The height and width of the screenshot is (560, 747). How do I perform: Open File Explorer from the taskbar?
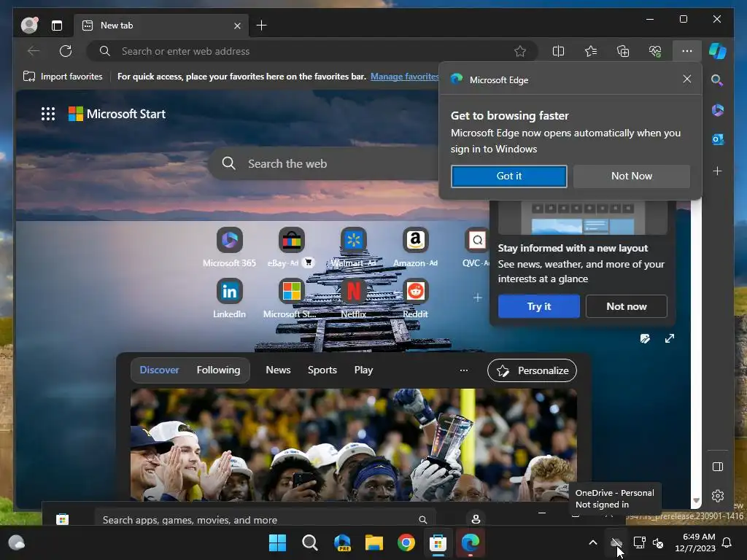(374, 542)
